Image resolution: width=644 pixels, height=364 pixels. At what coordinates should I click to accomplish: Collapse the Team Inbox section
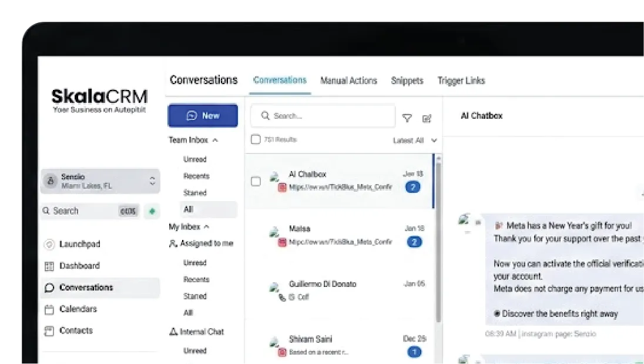[215, 141]
